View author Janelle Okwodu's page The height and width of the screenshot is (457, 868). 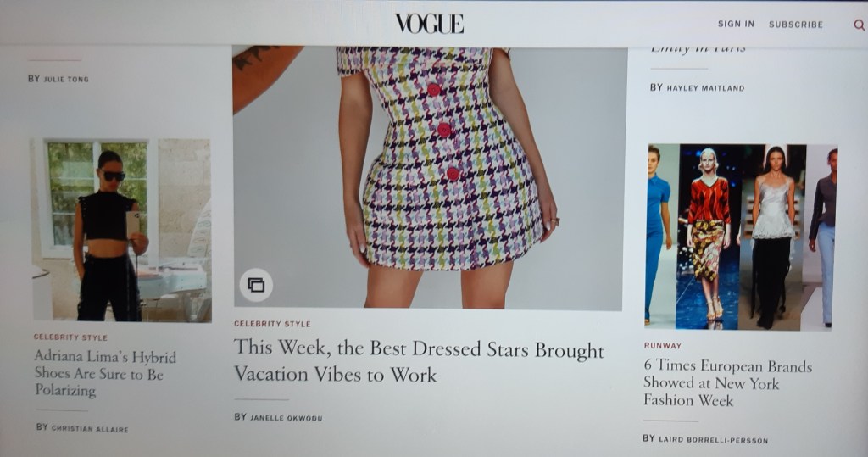pyautogui.click(x=286, y=418)
